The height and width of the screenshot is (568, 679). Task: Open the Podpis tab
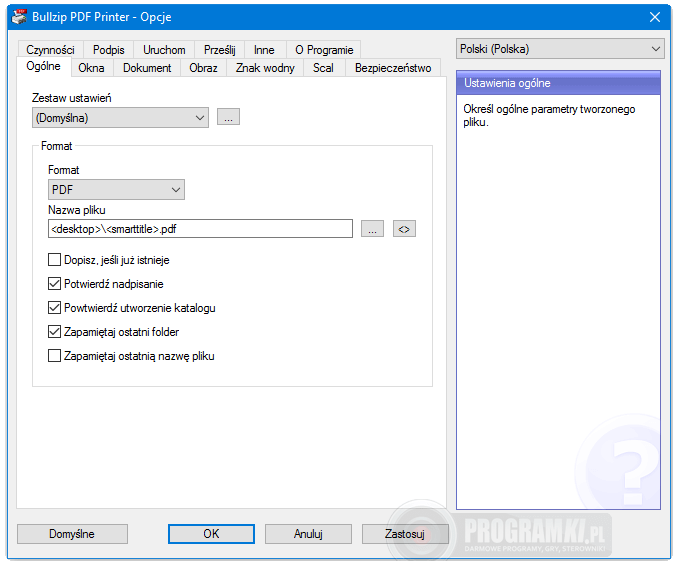click(x=108, y=50)
